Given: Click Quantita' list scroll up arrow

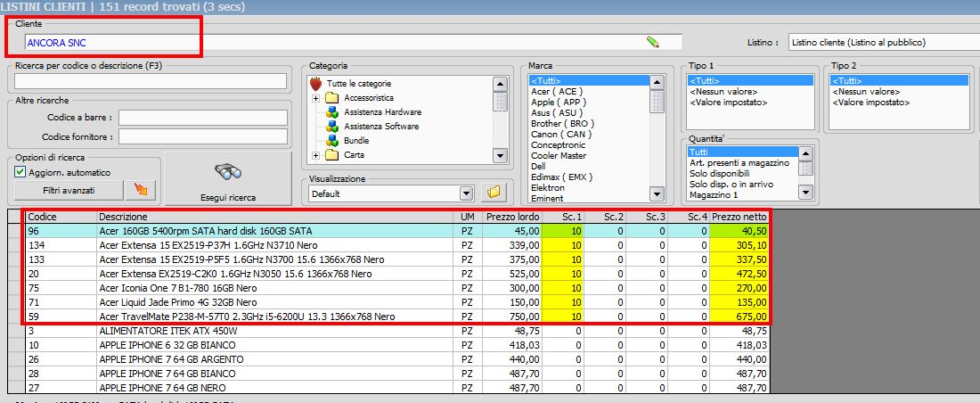Looking at the screenshot, I should coord(806,153).
